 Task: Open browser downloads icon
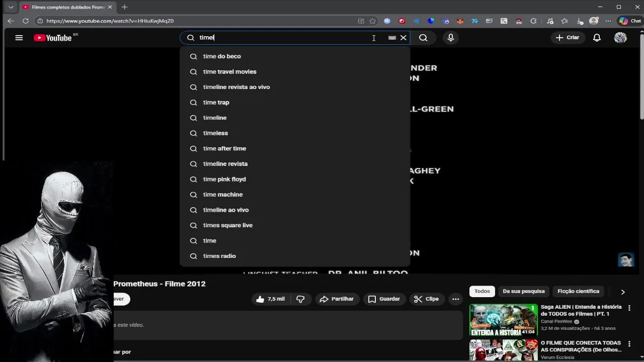[x=580, y=21]
